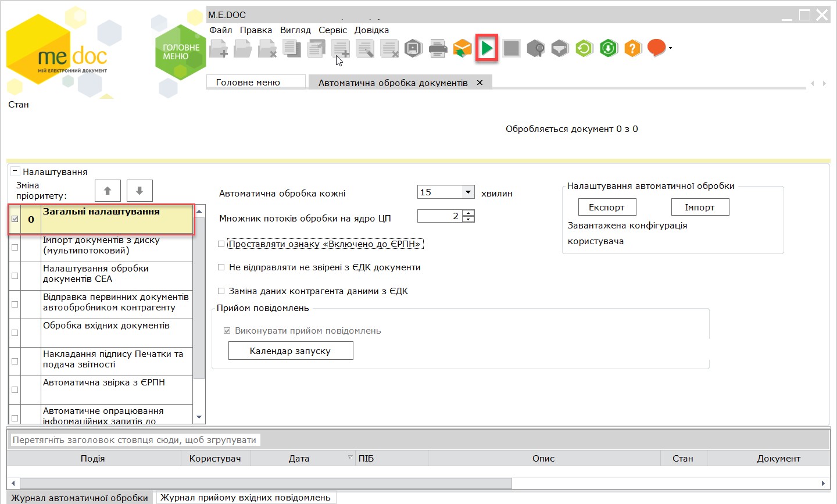Switch to Журнал прийому вхідних повідомлень tab
Viewport: 837px width, 504px height.
click(245, 498)
